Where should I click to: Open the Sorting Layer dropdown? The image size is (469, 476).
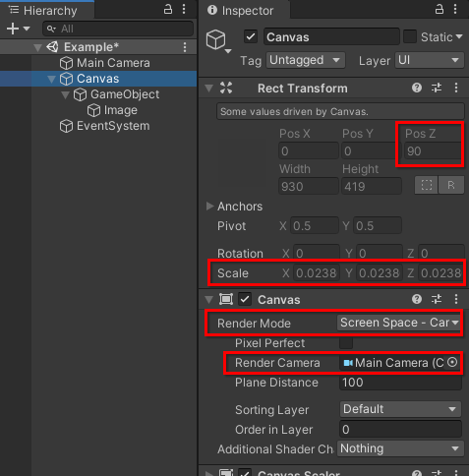click(x=400, y=409)
